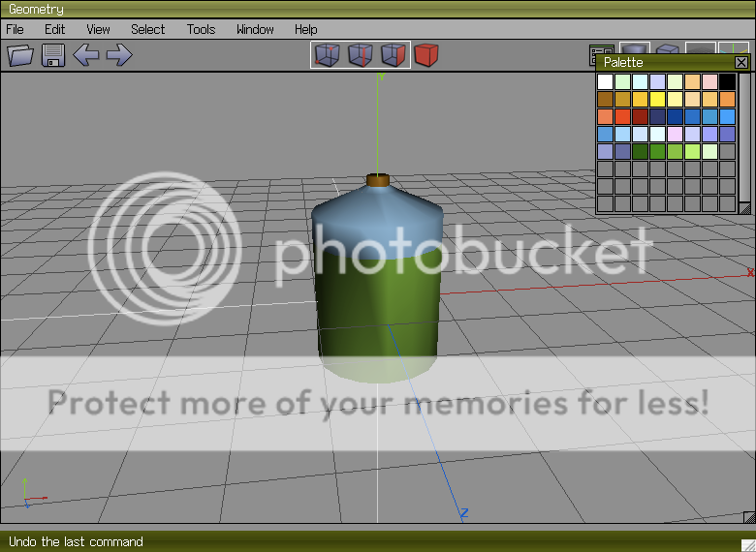Pick the red-orange swatch in Palette

[622, 116]
